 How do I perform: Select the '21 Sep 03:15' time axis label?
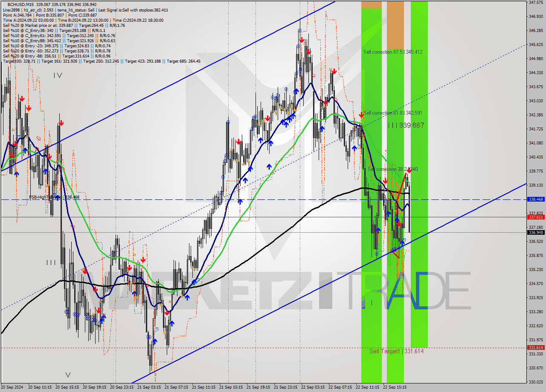click(150, 388)
